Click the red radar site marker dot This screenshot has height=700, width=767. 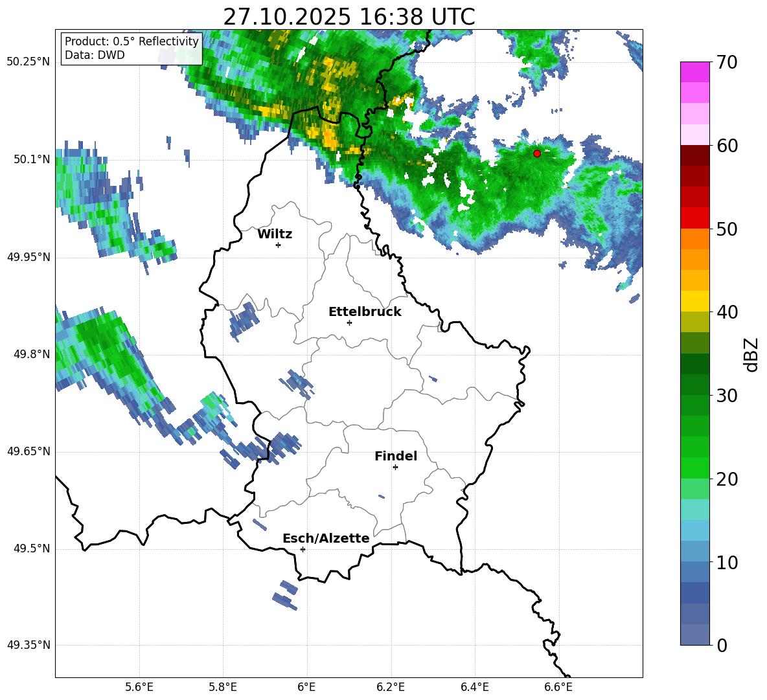pos(537,153)
